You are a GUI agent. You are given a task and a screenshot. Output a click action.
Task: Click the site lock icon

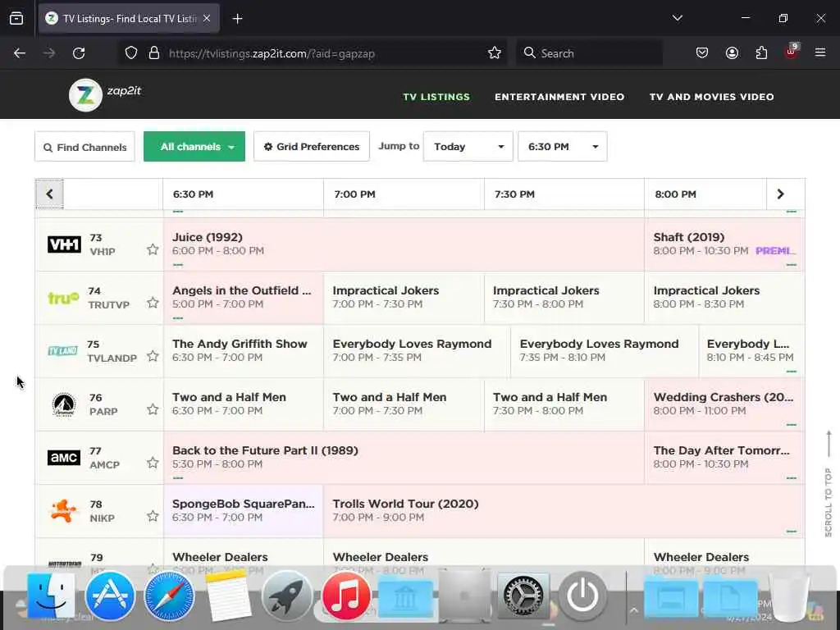tap(154, 53)
